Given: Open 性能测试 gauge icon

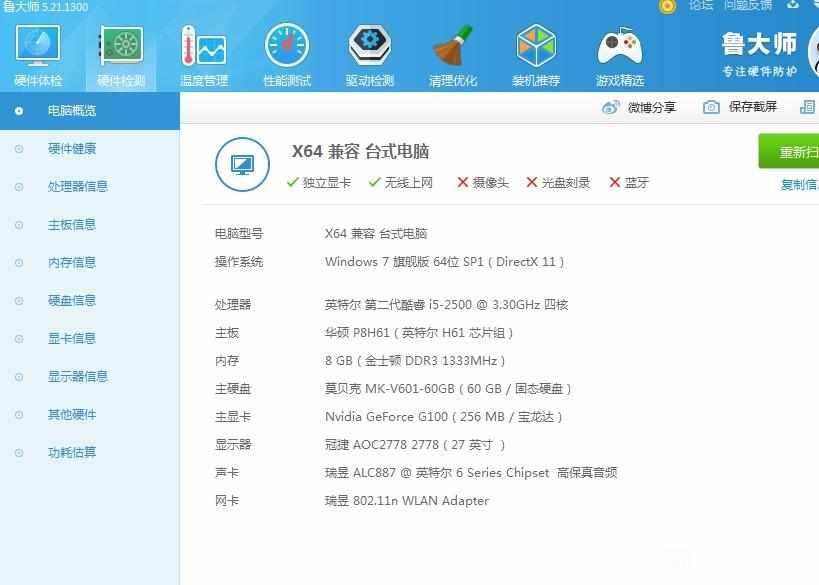Looking at the screenshot, I should click(287, 45).
